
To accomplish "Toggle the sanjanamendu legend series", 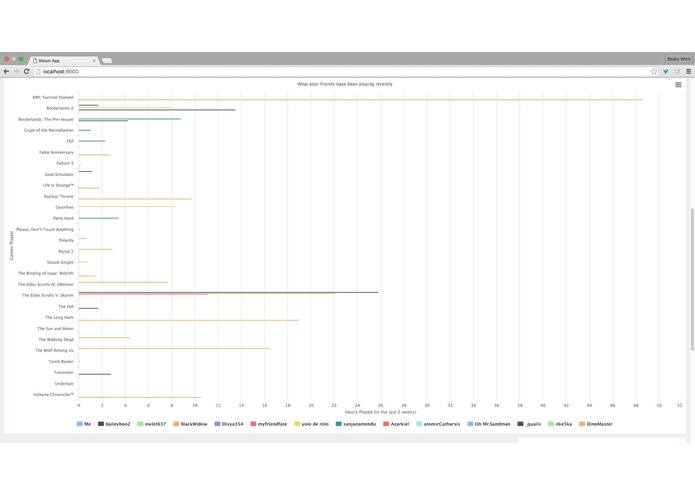I will click(x=356, y=424).
